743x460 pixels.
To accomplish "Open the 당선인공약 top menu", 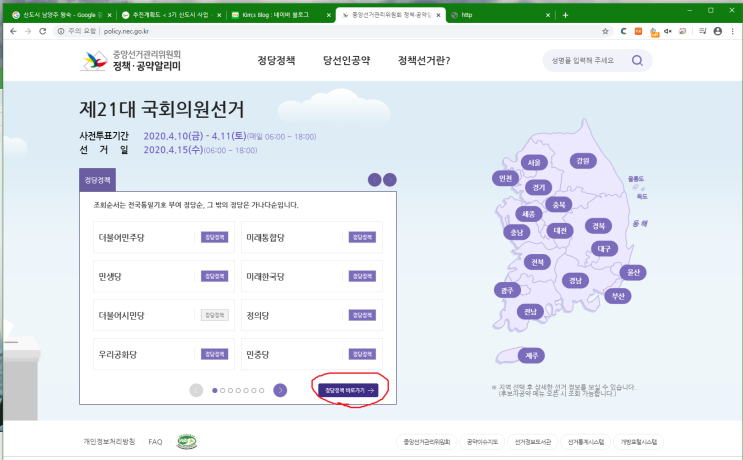I will click(346, 61).
